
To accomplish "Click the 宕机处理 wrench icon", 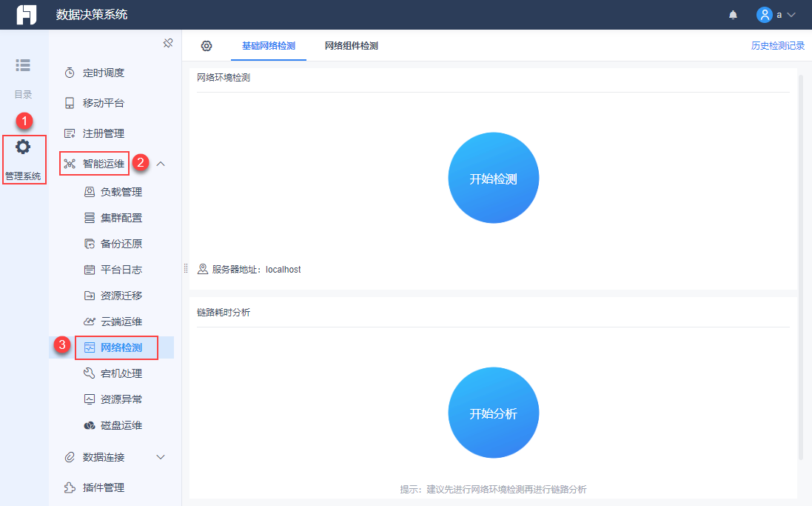I will (x=90, y=373).
